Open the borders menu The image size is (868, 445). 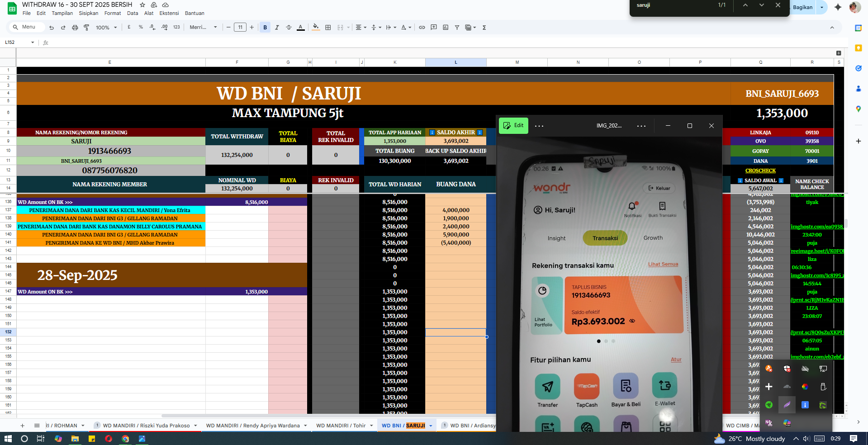pos(328,28)
